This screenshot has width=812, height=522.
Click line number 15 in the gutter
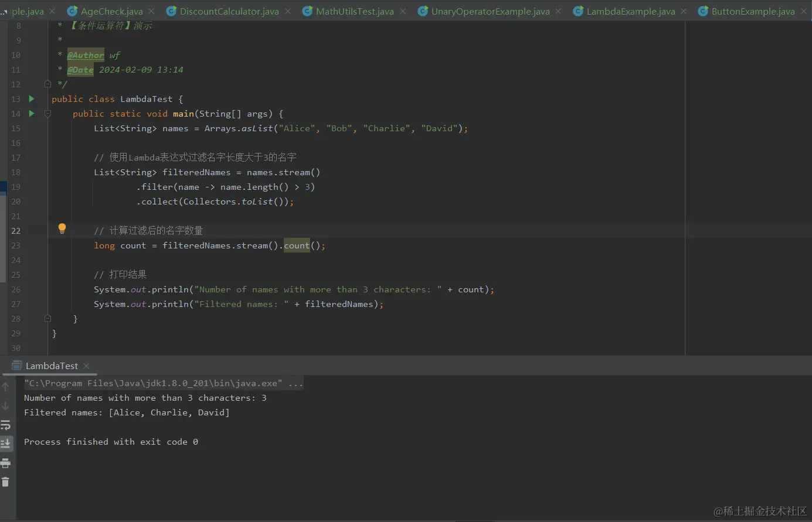click(16, 128)
